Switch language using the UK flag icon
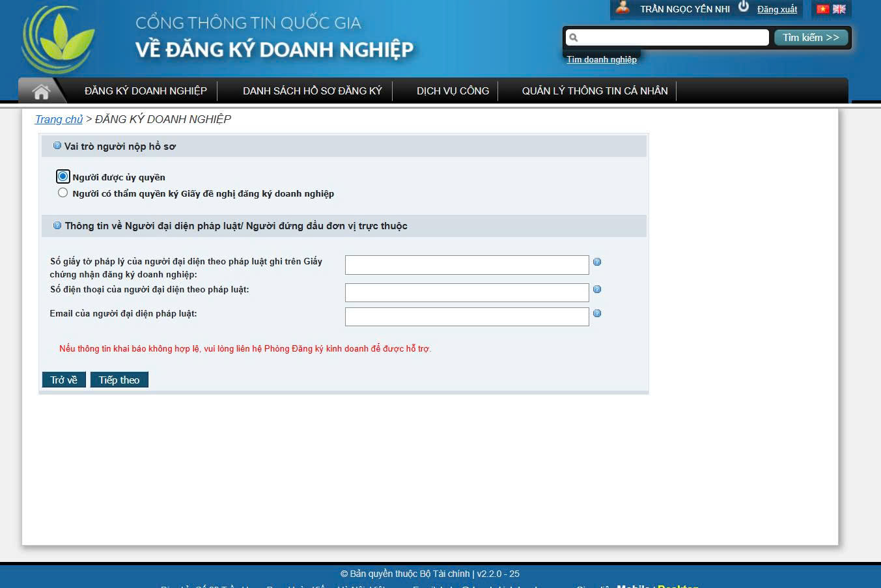 tap(839, 9)
